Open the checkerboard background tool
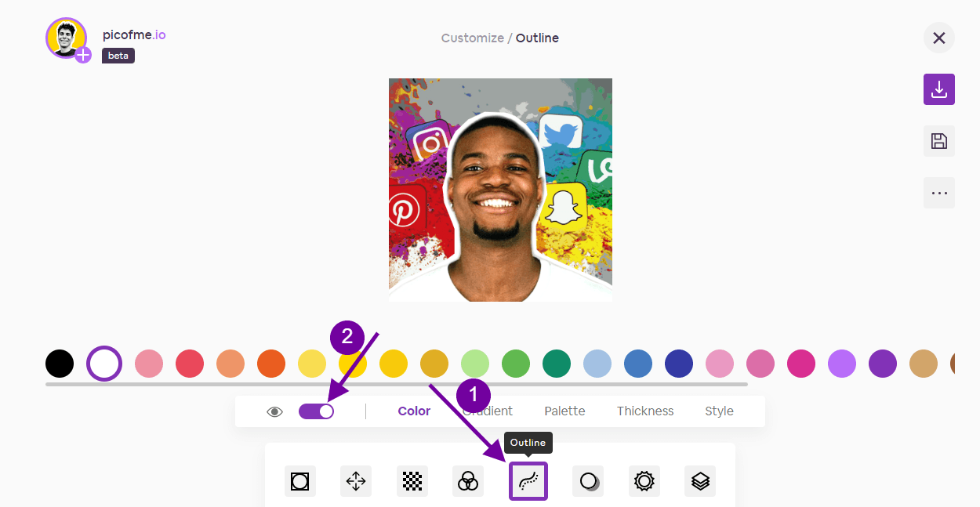Screen dimensions: 980x507 pyautogui.click(x=412, y=481)
